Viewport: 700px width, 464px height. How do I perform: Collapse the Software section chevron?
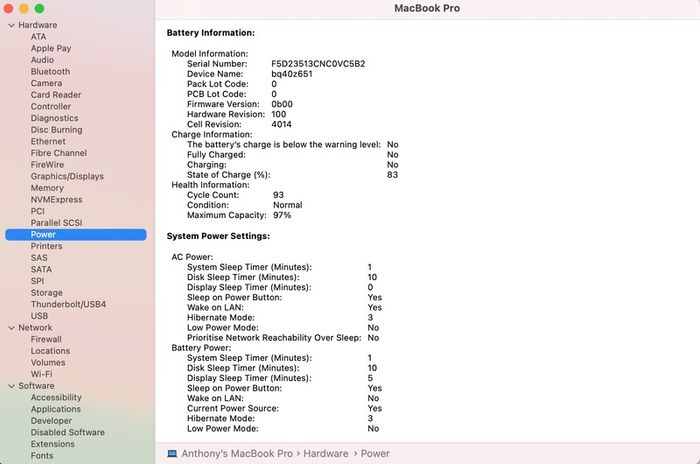(x=12, y=386)
